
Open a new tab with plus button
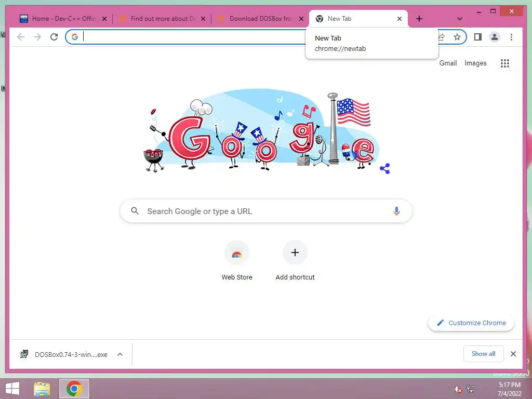pos(419,19)
